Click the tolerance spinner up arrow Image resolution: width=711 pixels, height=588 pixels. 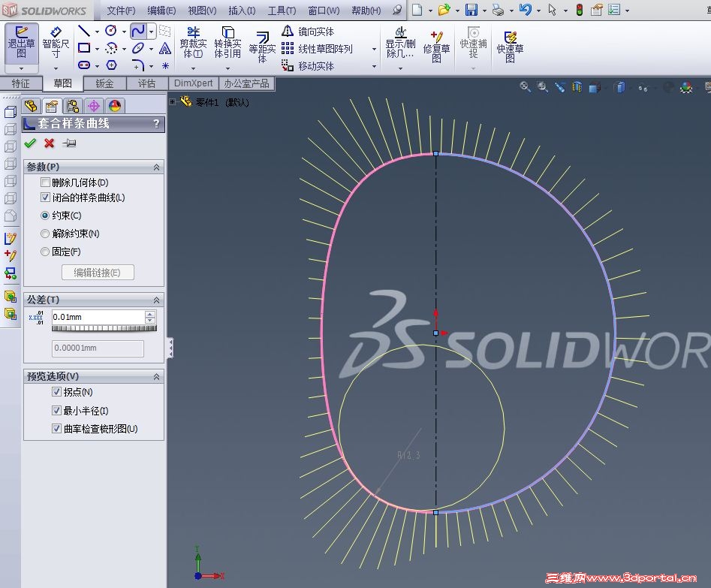click(151, 313)
